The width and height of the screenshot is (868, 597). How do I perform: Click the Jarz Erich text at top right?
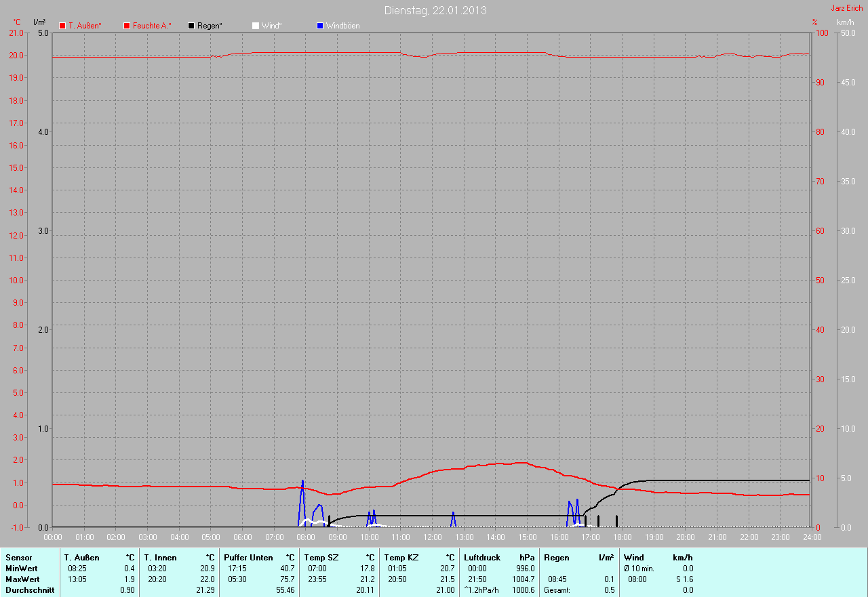point(846,8)
